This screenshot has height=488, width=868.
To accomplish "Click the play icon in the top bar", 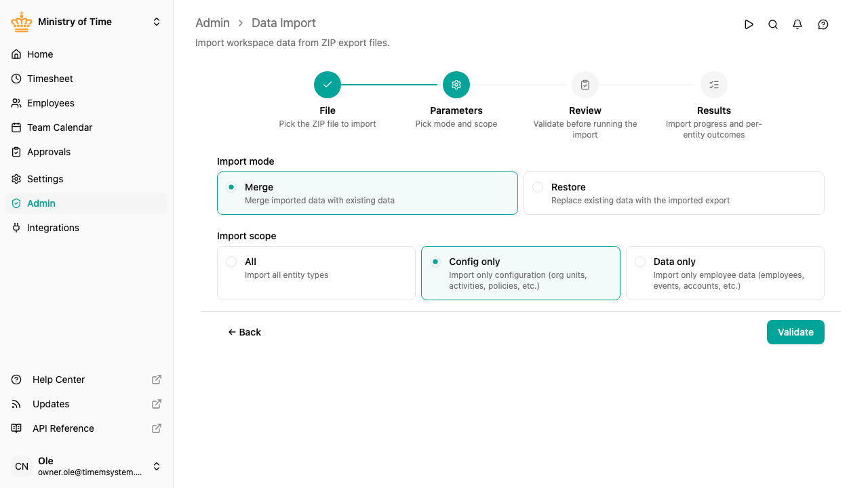I will pos(749,24).
